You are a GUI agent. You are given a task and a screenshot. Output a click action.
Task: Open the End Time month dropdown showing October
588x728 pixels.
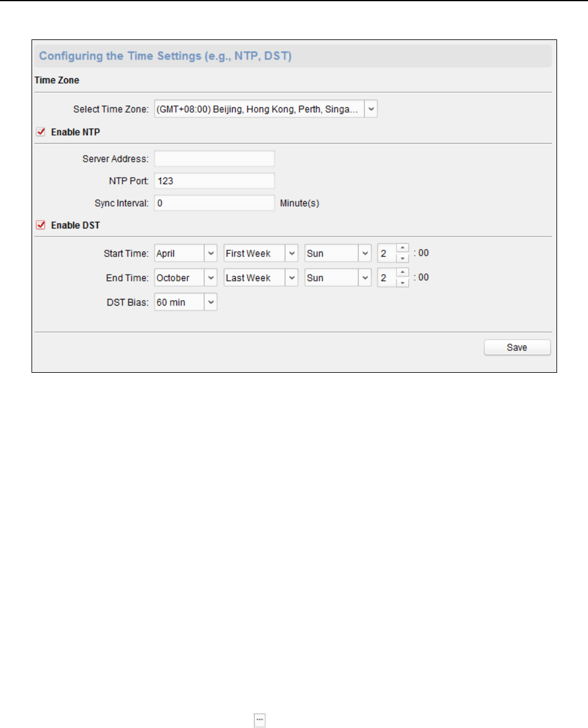(x=185, y=278)
